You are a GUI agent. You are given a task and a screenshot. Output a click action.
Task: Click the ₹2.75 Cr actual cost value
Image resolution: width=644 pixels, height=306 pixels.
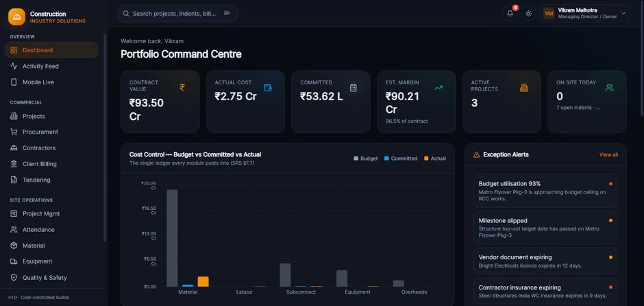point(236,96)
